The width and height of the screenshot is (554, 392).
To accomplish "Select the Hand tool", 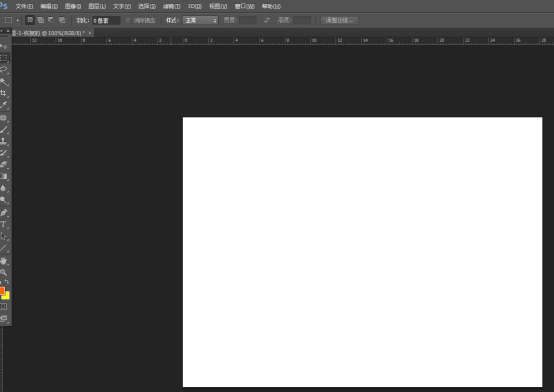I will click(4, 261).
